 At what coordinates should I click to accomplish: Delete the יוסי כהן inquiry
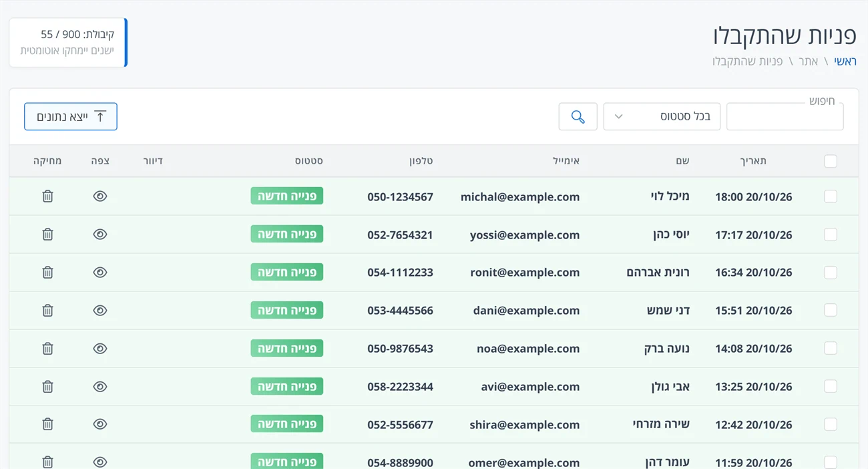47,234
